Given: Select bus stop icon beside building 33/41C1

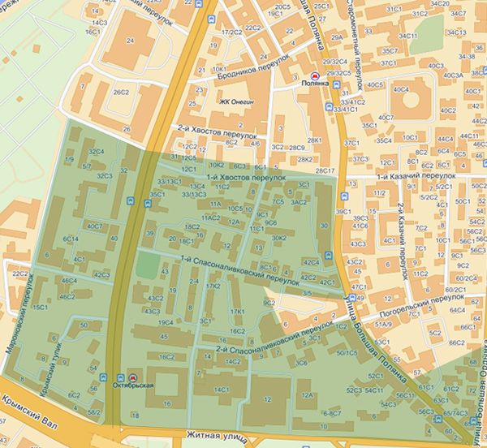Looking at the screenshot, I should tap(327, 105).
